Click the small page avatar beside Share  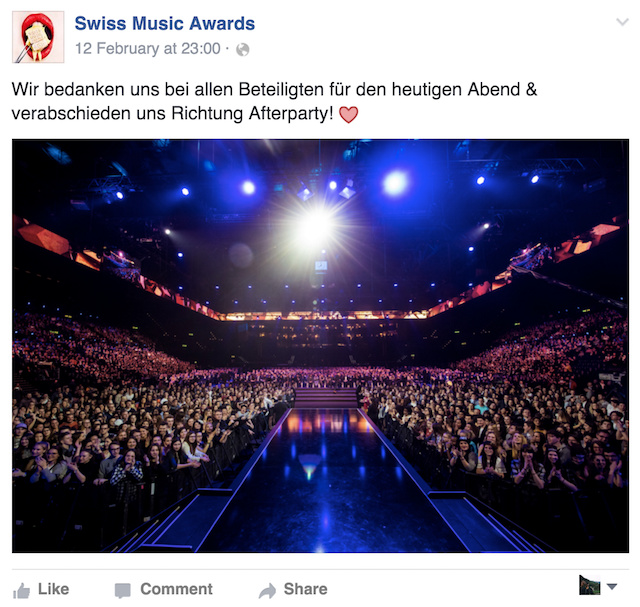[590, 585]
